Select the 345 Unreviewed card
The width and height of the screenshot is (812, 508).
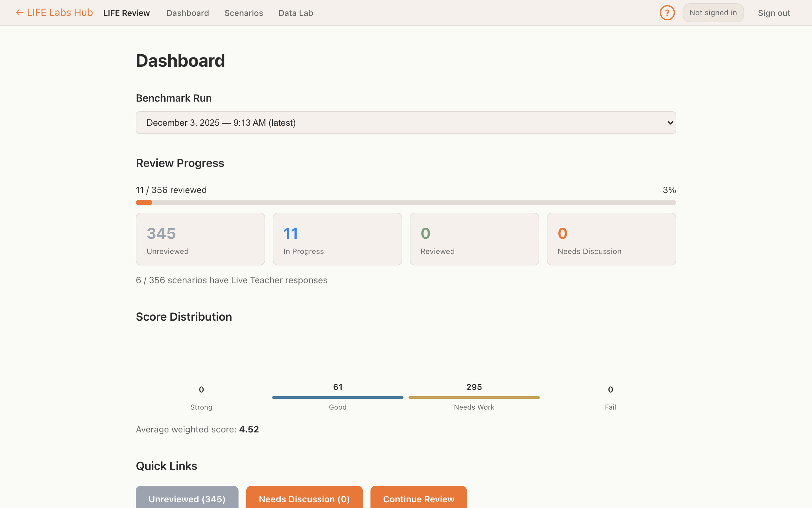(200, 239)
